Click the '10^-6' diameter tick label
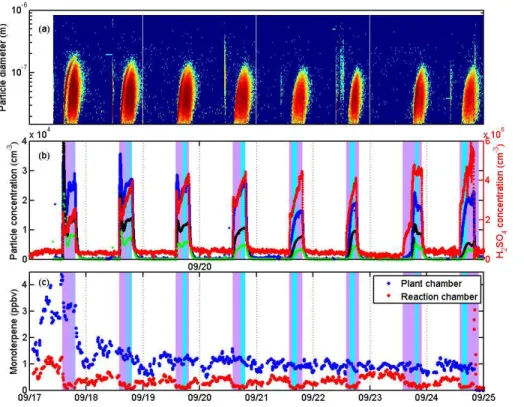The height and width of the screenshot is (407, 524). click(x=20, y=9)
